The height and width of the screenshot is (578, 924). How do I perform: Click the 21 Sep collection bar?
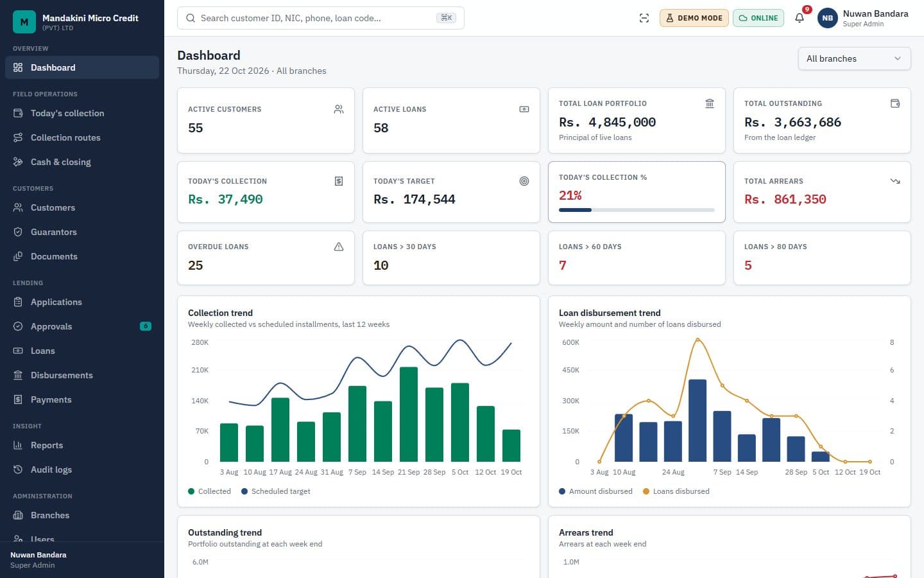tap(409, 414)
